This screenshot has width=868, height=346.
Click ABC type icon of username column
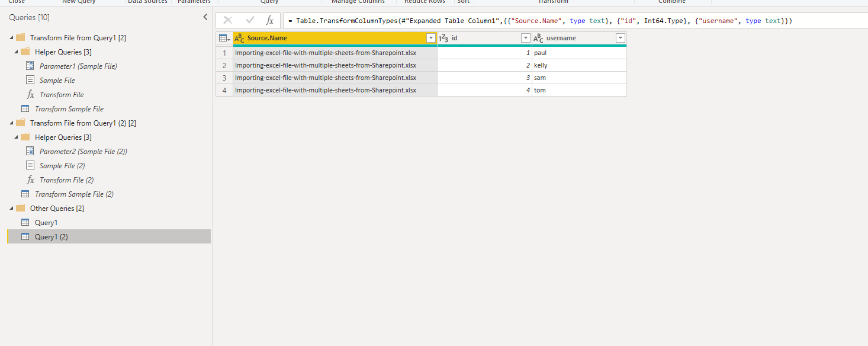tap(538, 38)
